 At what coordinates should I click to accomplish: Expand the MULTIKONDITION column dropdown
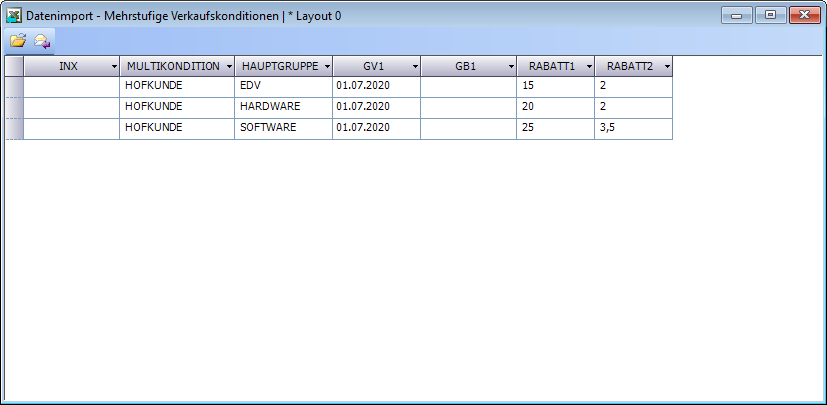pos(228,66)
